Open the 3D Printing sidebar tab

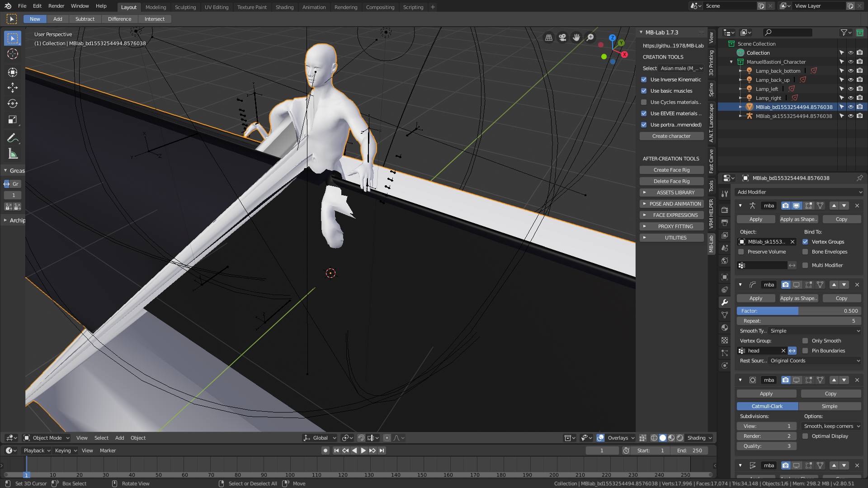click(x=712, y=63)
